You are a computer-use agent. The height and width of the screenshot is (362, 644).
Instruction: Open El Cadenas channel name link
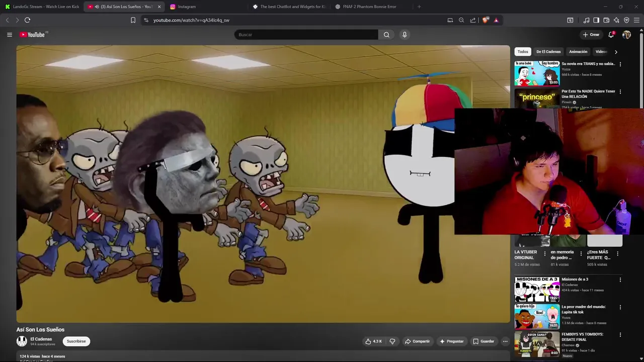[41, 339]
